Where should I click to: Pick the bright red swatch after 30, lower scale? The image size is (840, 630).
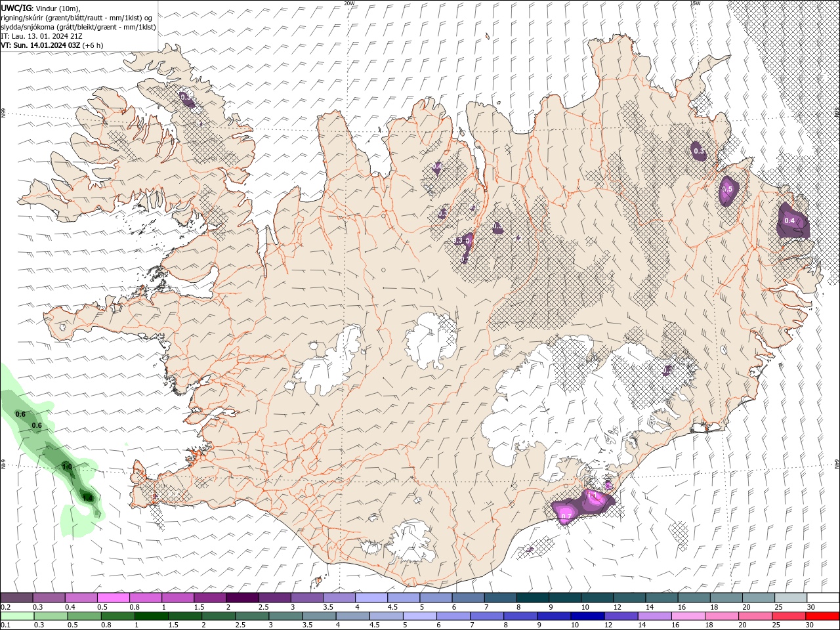[x=823, y=616]
